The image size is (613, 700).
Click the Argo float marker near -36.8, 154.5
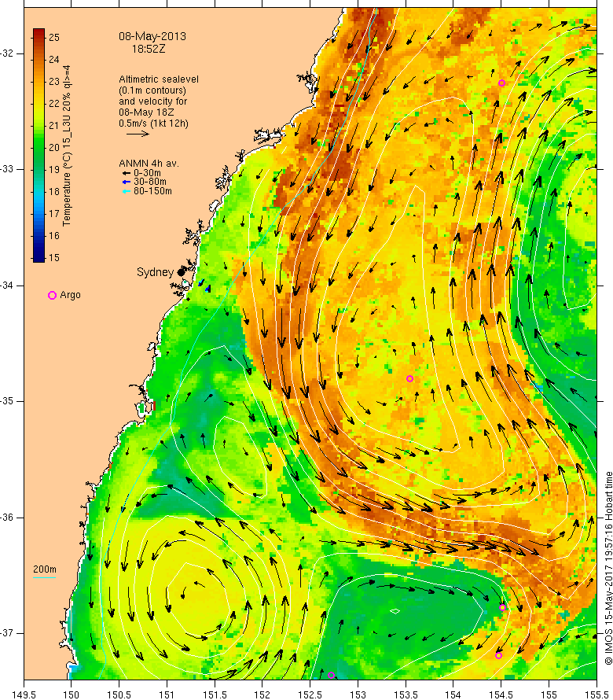(x=502, y=608)
